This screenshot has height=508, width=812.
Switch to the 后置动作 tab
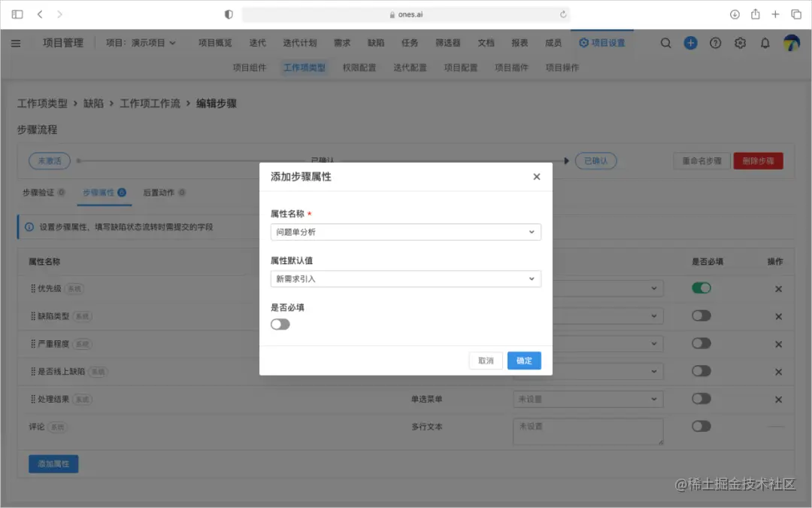click(x=159, y=192)
